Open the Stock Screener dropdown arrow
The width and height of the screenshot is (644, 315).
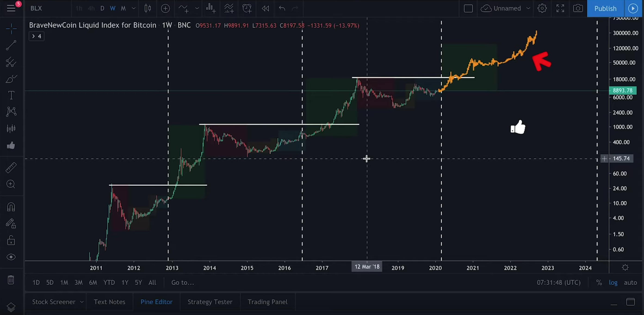coord(81,302)
